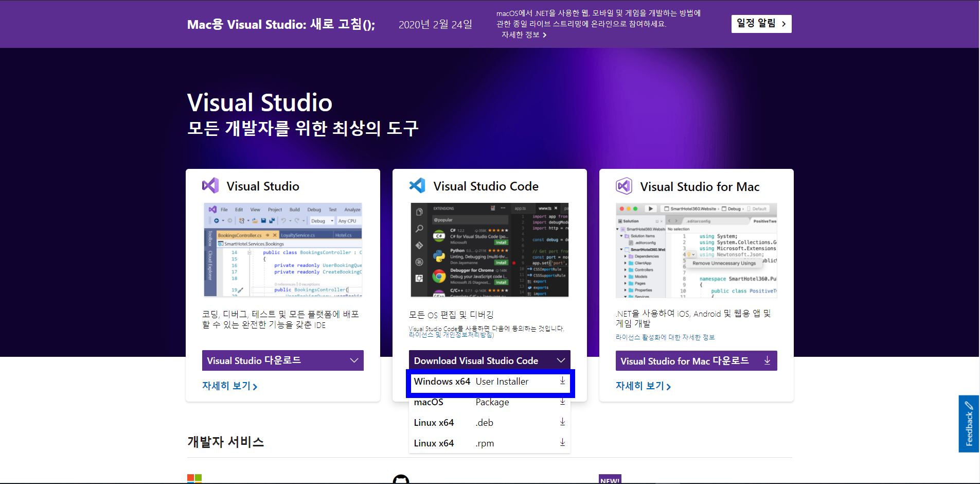Click 자세히 보기 link under Visual Studio for Mac
Screen dimensions: 980x484
tap(643, 386)
